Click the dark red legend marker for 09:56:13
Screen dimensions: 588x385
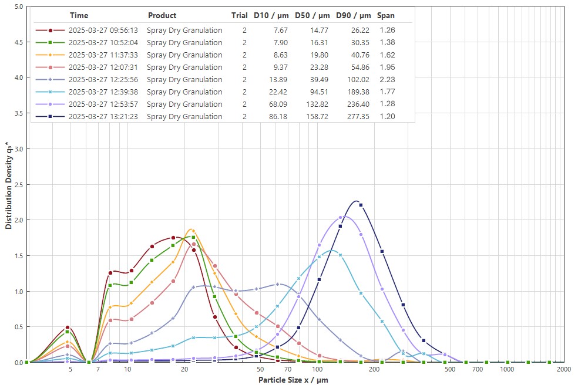[x=51, y=30]
